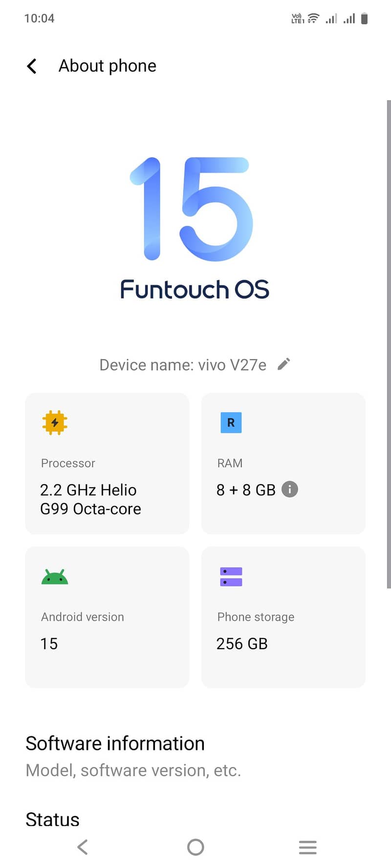The image size is (391, 868).
Task: Tap the processor chip icon
Action: [55, 423]
